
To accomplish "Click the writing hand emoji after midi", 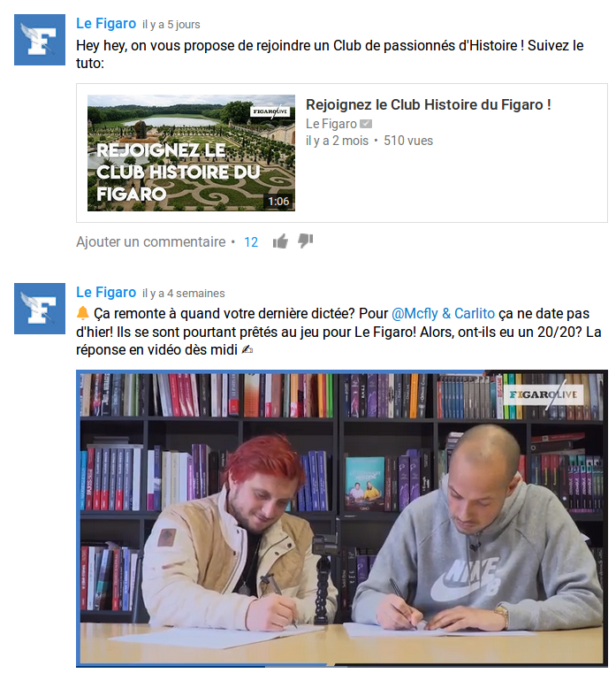I will [x=247, y=350].
